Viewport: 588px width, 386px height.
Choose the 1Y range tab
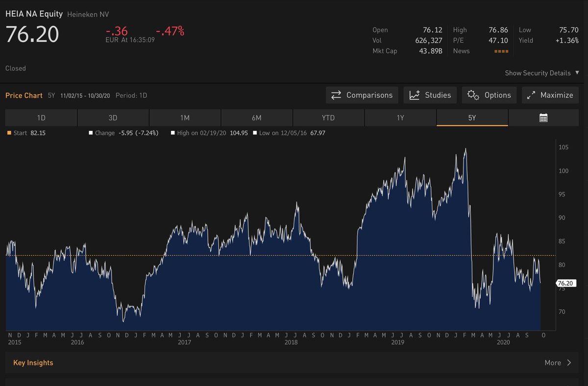point(400,118)
